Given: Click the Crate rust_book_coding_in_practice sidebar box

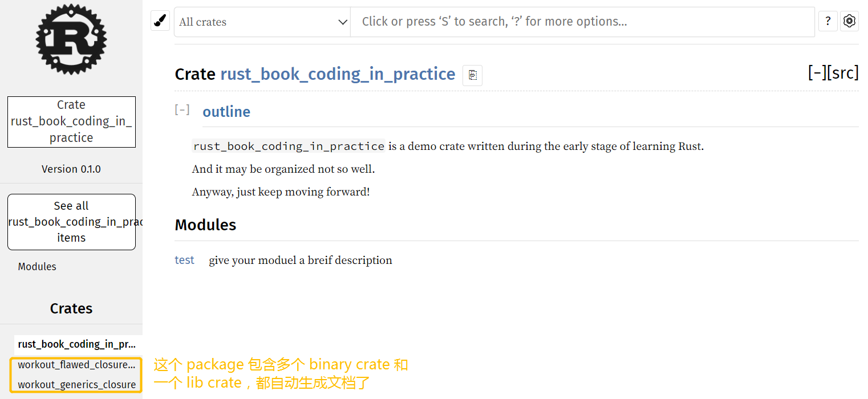Looking at the screenshot, I should (x=71, y=121).
